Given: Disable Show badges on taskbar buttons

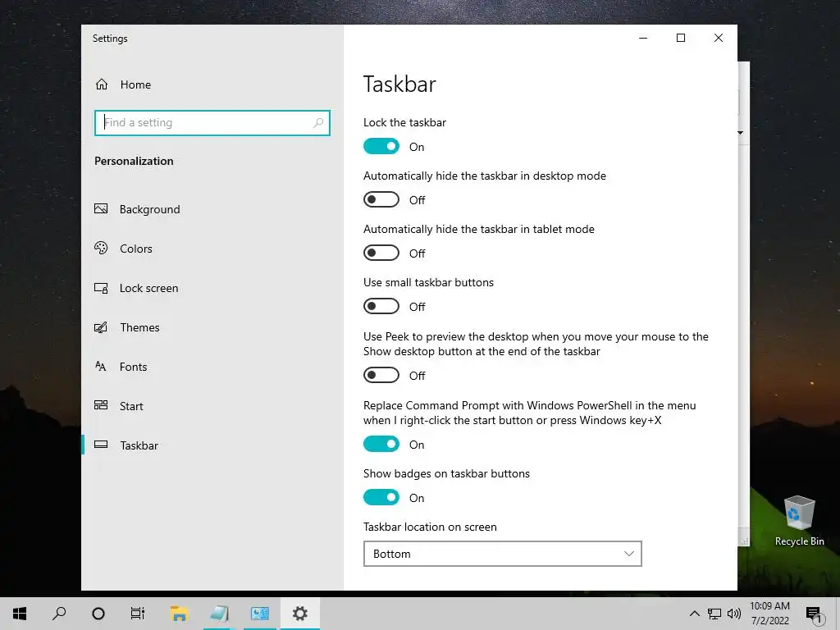Looking at the screenshot, I should (381, 498).
